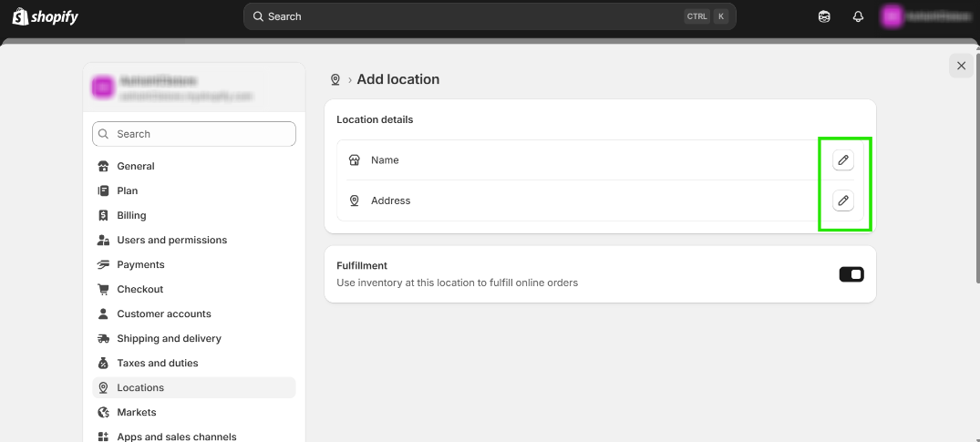Edit the location Name with pencil icon

point(843,160)
